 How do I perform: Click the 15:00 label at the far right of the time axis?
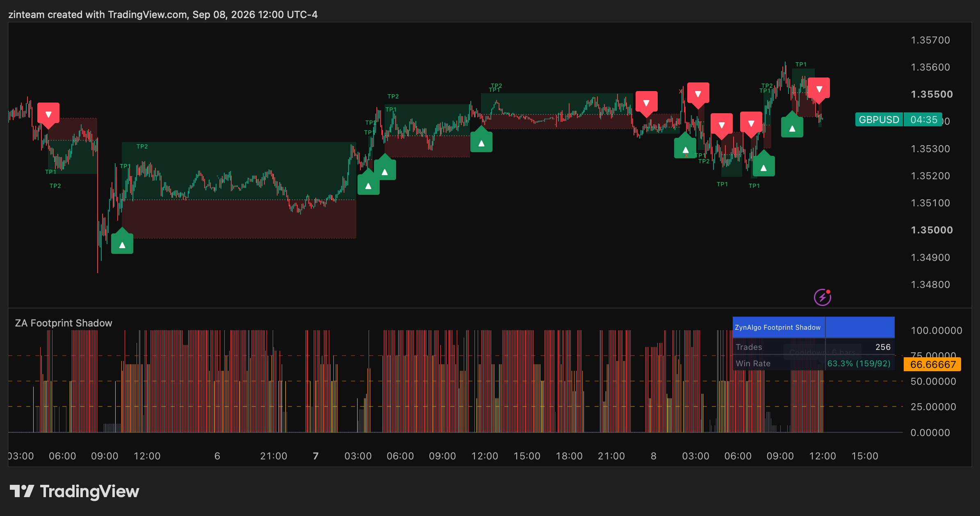pyautogui.click(x=865, y=456)
